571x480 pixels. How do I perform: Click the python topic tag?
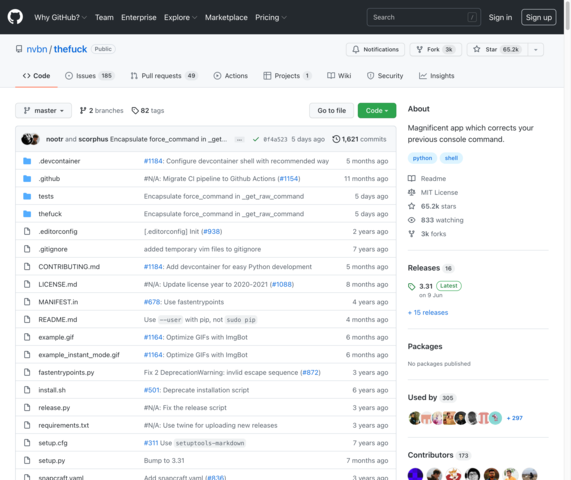click(422, 158)
